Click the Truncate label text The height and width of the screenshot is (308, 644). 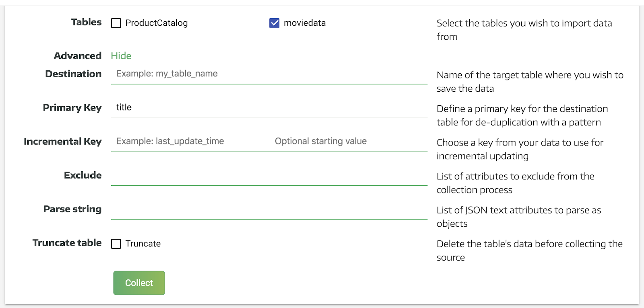click(x=143, y=244)
